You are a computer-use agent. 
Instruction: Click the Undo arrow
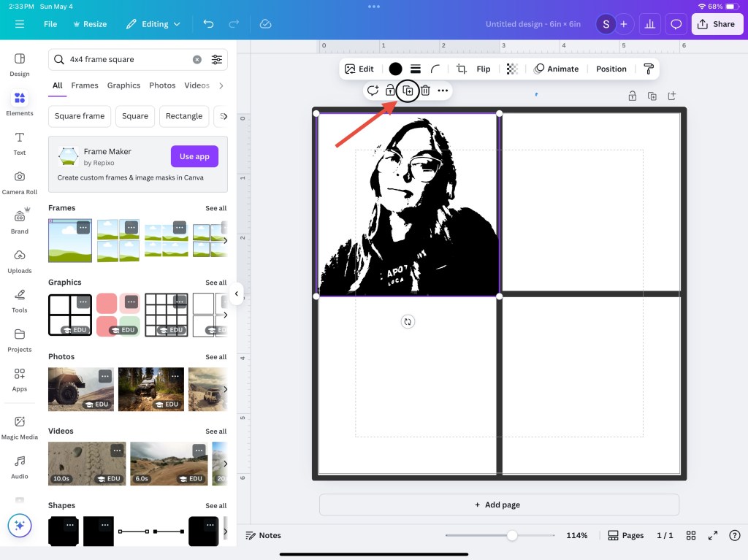click(208, 24)
